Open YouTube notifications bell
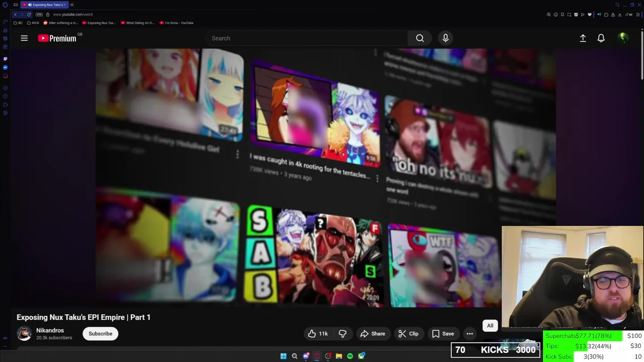 pyautogui.click(x=601, y=38)
